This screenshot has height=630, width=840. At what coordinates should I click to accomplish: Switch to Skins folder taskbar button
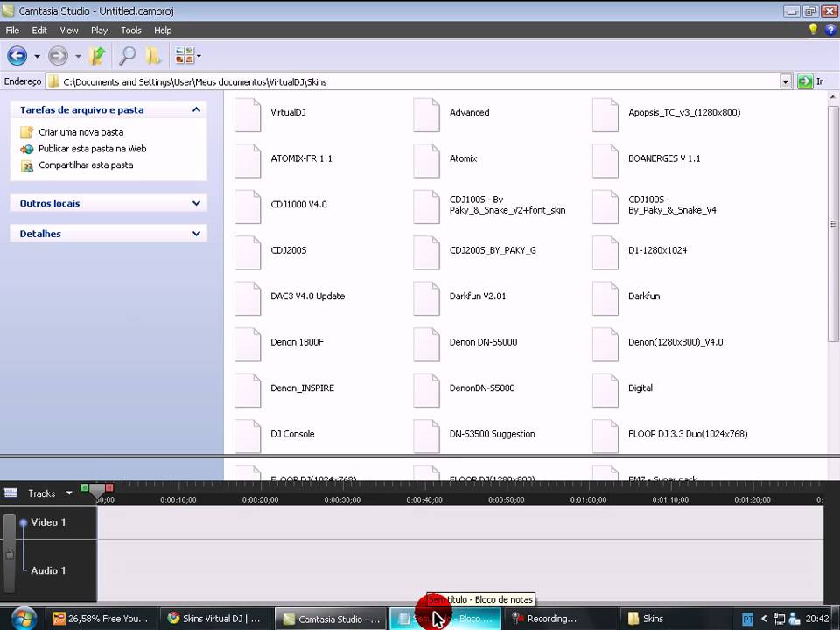675,619
